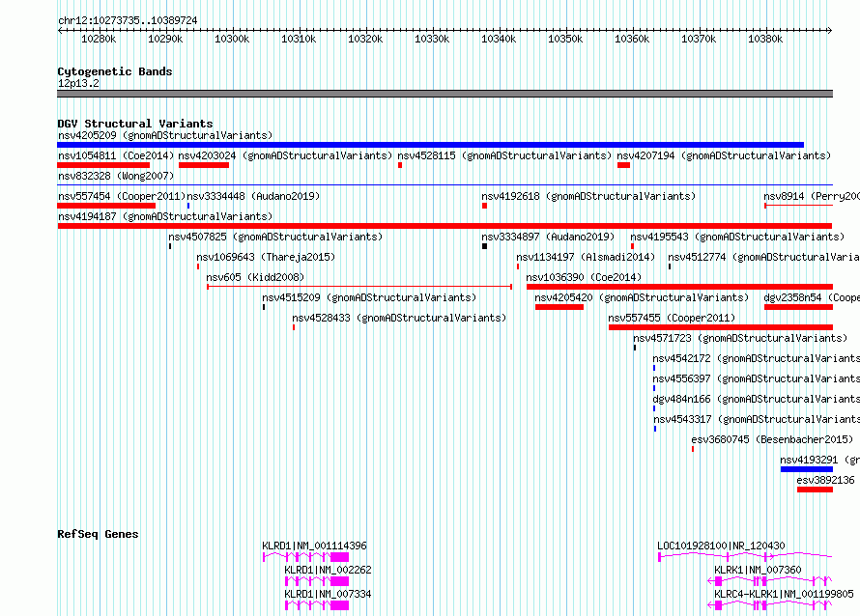The image size is (860, 616).
Task: Open nsv4543317 variant label
Action: pos(757,419)
